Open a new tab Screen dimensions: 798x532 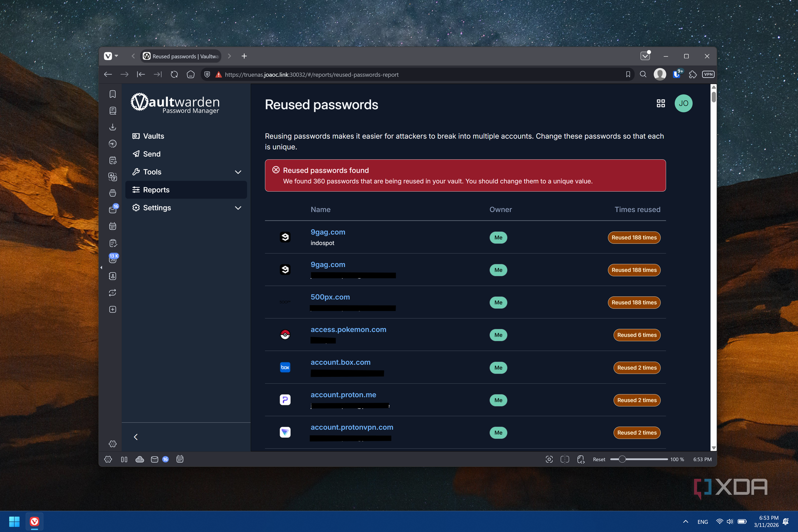[x=244, y=56]
